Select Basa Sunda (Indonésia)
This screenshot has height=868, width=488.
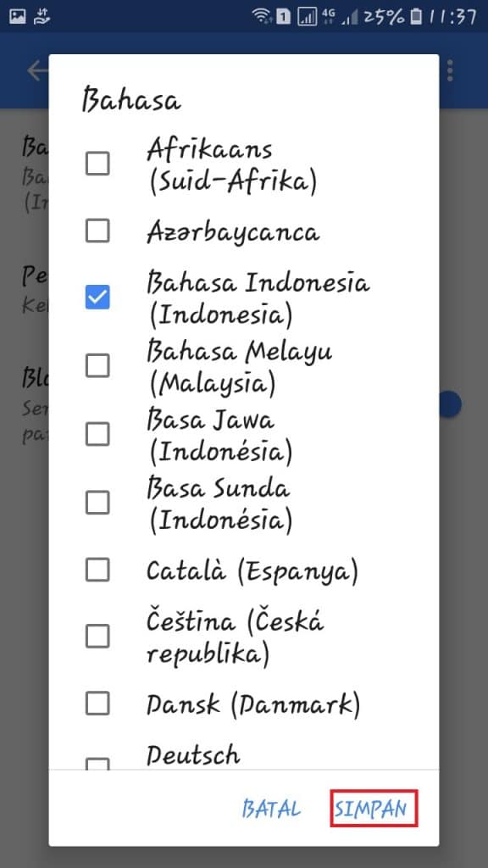[97, 502]
